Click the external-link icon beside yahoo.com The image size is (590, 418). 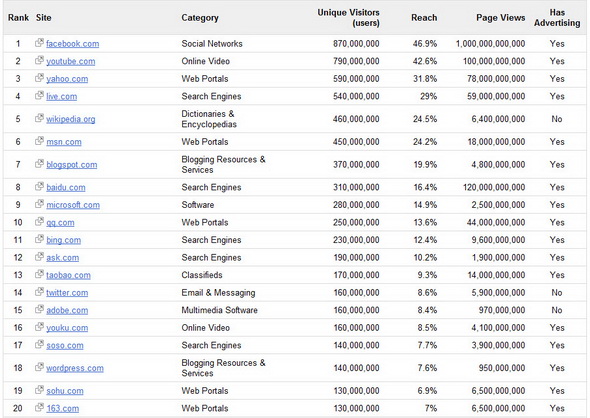coord(39,78)
